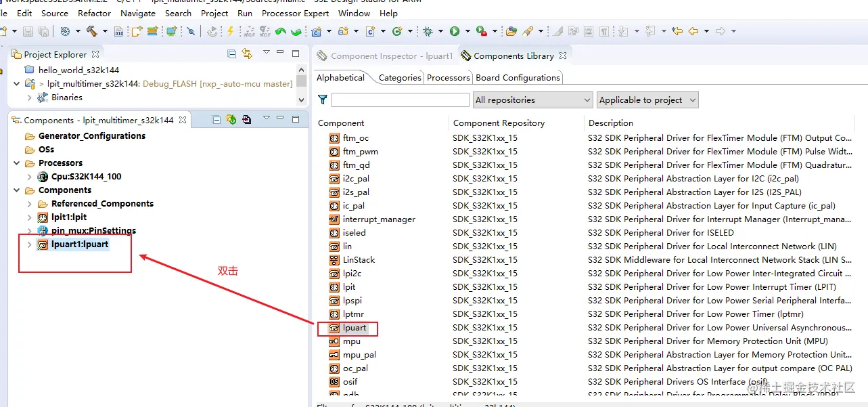Viewport: 868px width, 407px height.
Task: Click the Component Repository column header
Action: pos(499,123)
